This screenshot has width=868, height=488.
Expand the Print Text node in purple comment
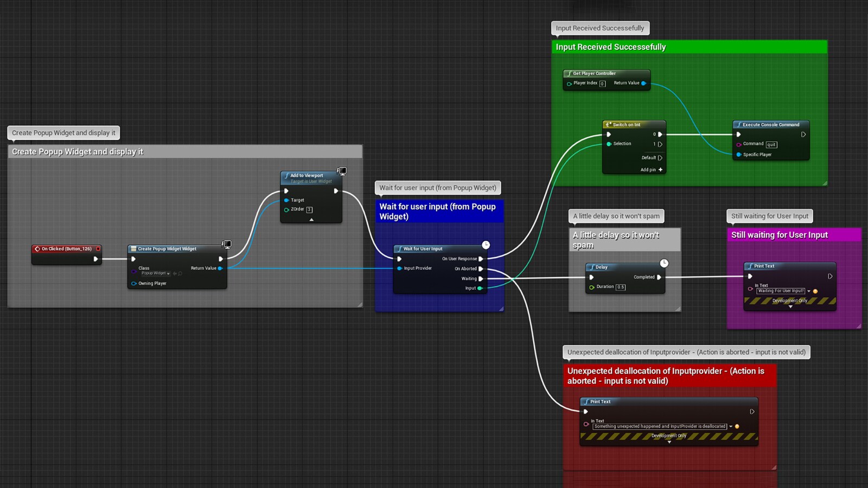[790, 307]
